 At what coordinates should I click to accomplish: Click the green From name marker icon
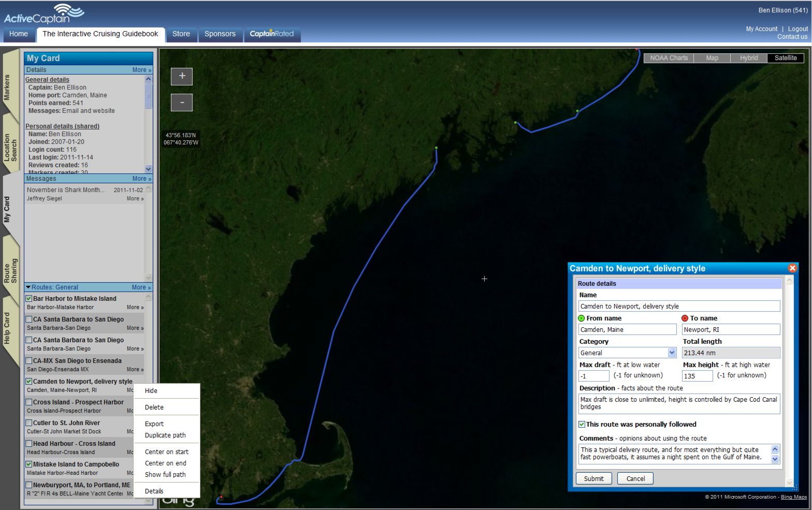pos(582,318)
